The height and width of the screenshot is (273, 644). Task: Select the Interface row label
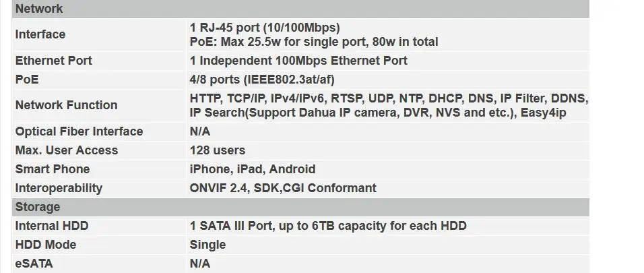click(x=40, y=34)
